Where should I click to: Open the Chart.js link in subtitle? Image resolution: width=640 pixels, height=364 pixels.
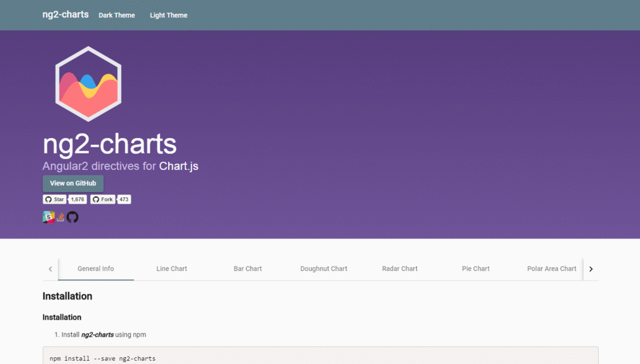point(179,166)
